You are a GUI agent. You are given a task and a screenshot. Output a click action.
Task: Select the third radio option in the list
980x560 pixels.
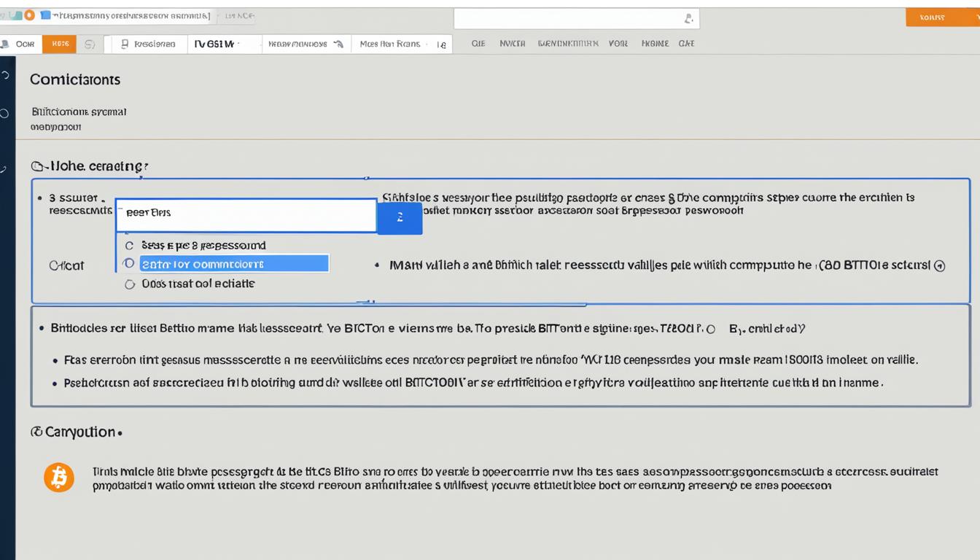(x=130, y=284)
